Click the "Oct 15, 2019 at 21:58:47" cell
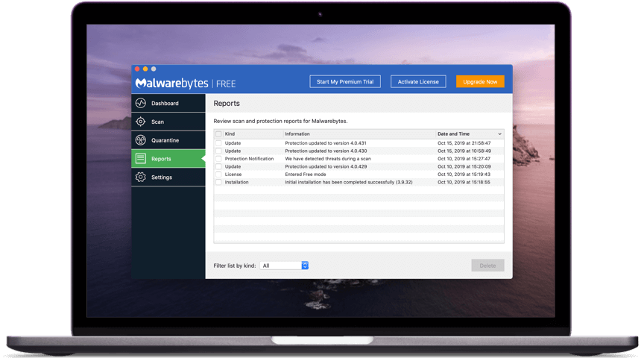The image size is (644, 358). tap(464, 143)
